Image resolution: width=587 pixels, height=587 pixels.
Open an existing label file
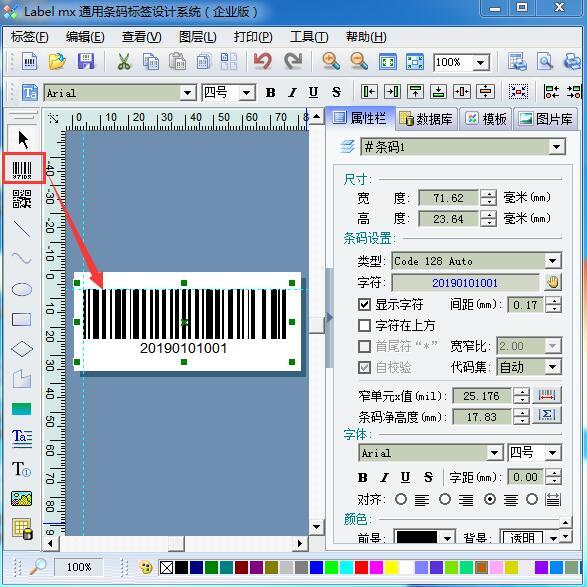(57, 61)
